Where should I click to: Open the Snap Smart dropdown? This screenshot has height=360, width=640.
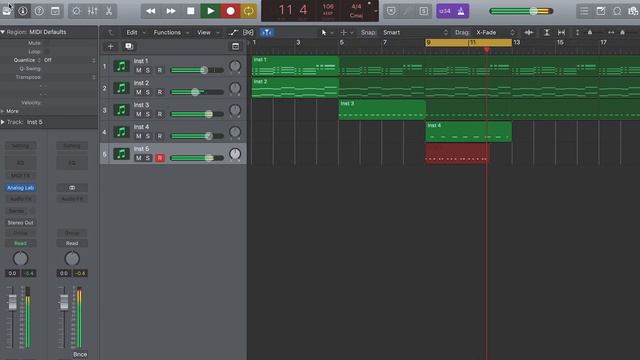(x=416, y=32)
